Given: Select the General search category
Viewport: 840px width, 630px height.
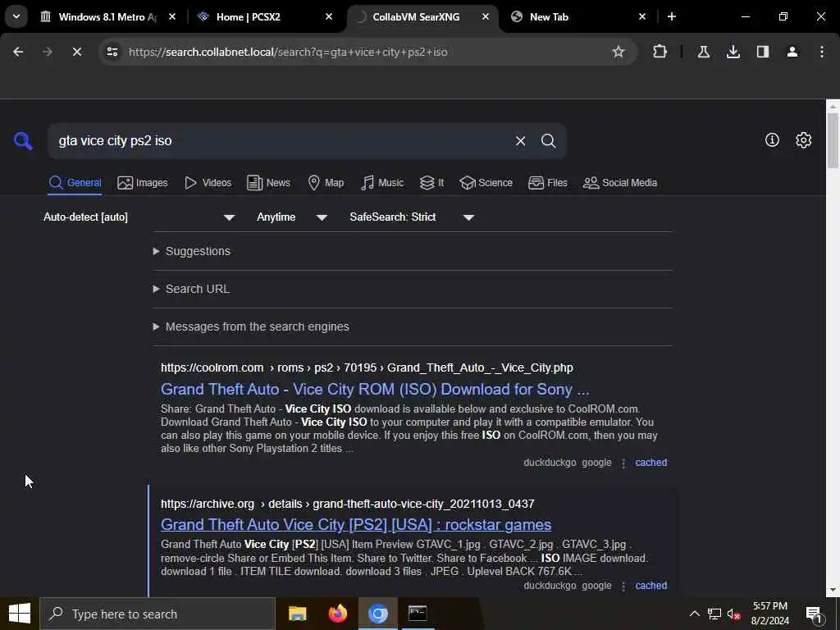Looking at the screenshot, I should [75, 183].
